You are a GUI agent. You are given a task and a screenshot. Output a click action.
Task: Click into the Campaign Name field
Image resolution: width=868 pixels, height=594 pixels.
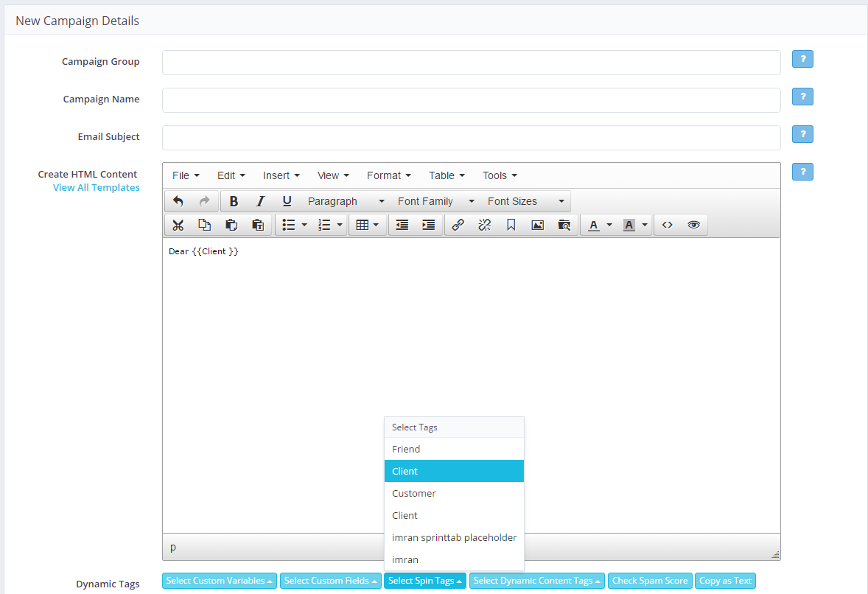471,100
